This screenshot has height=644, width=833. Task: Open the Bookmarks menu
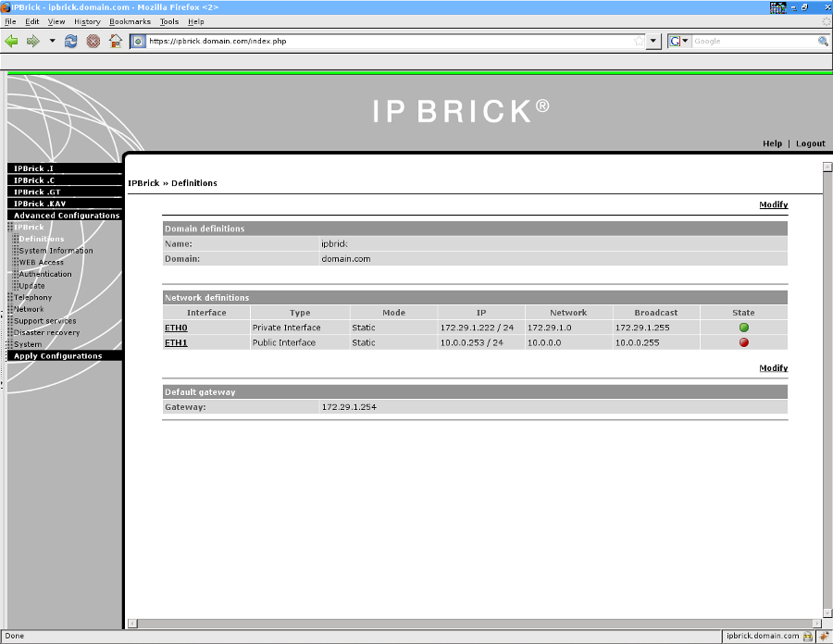pyautogui.click(x=130, y=22)
